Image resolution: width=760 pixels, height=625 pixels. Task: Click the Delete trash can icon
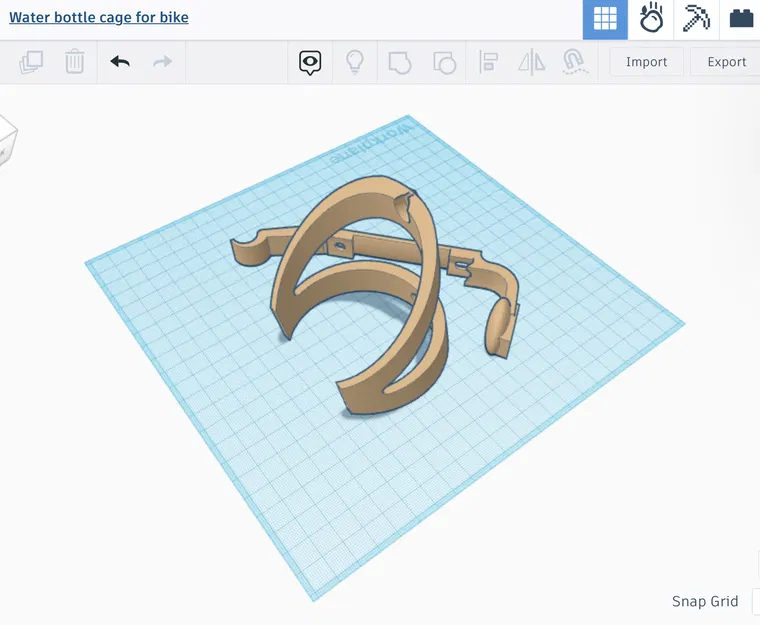(75, 62)
